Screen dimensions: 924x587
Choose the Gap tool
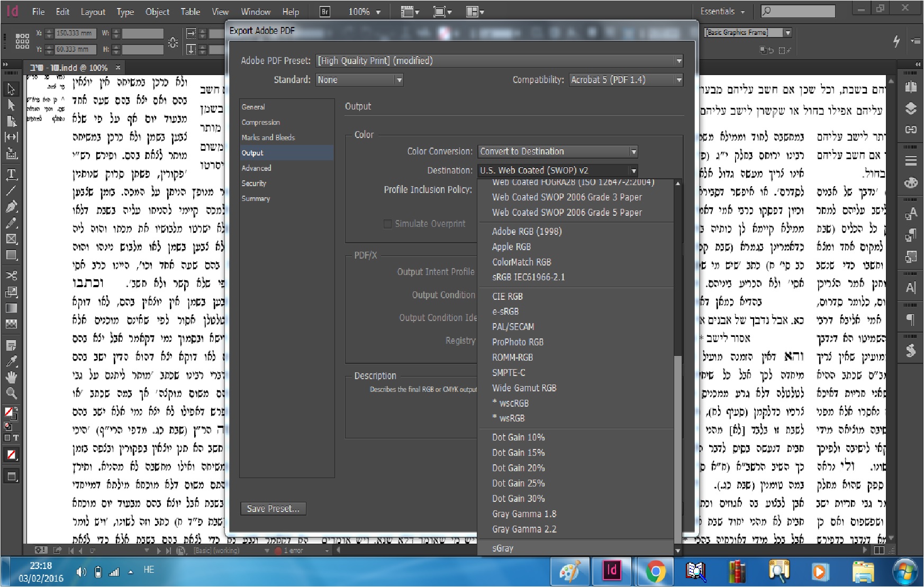[11, 137]
